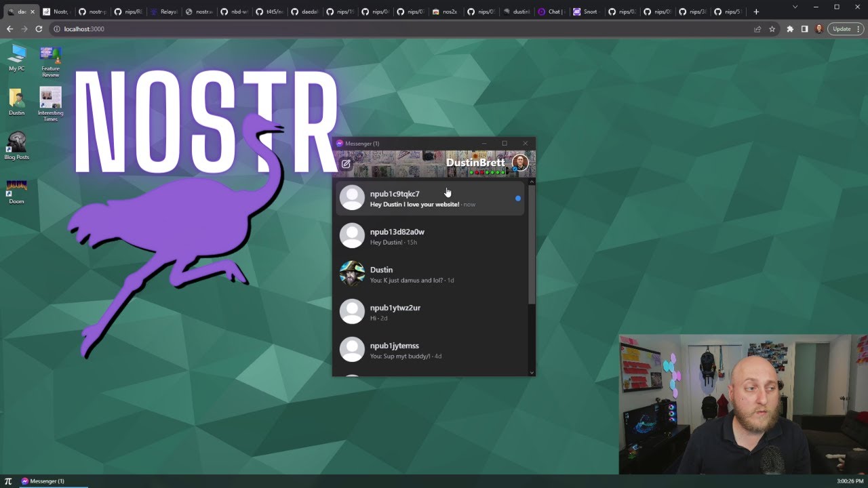Open the npub1jytemss conversation
The width and height of the screenshot is (868, 488).
(x=429, y=350)
